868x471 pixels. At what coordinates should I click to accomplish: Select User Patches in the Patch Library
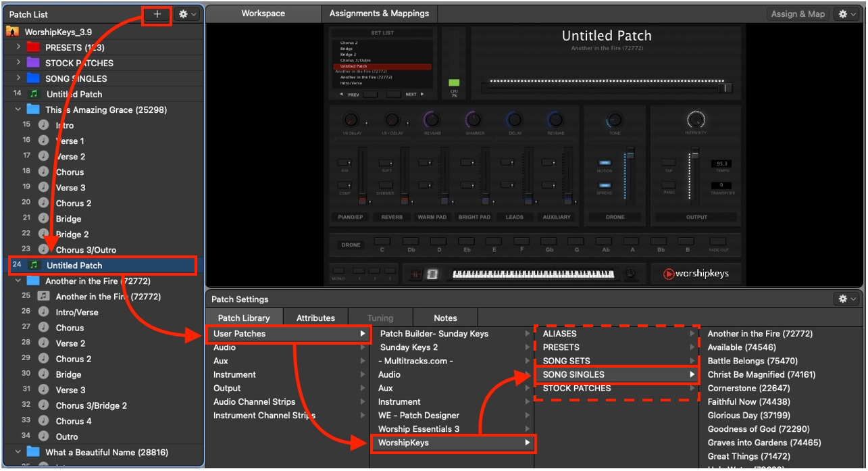coord(290,334)
